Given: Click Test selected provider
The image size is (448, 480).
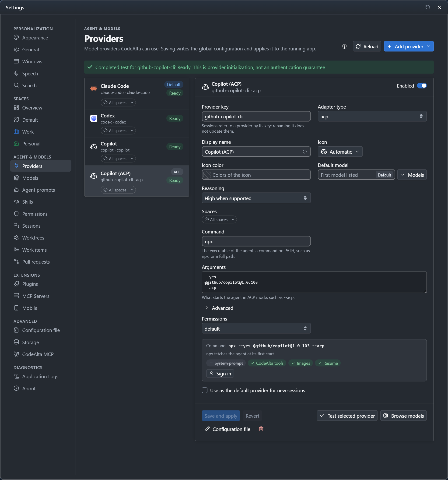Looking at the screenshot, I should point(347,416).
